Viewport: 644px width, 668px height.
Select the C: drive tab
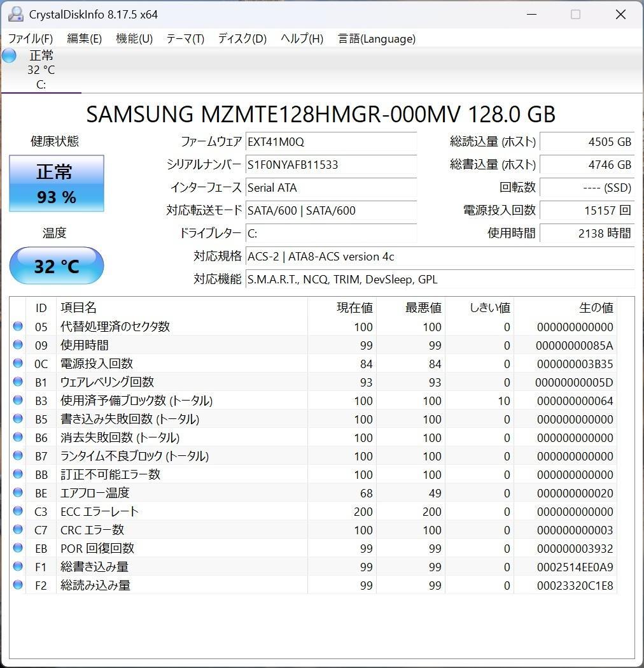[41, 70]
